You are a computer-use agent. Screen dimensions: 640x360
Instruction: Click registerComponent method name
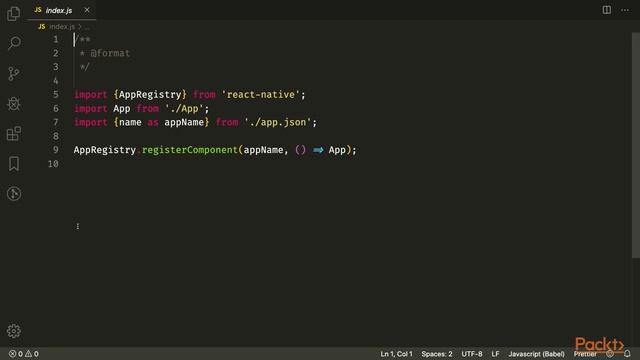190,150
